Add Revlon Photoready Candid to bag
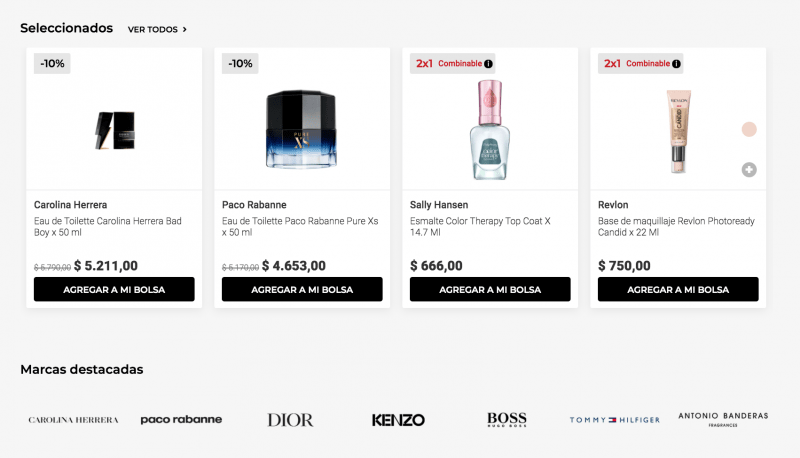 [x=678, y=290]
